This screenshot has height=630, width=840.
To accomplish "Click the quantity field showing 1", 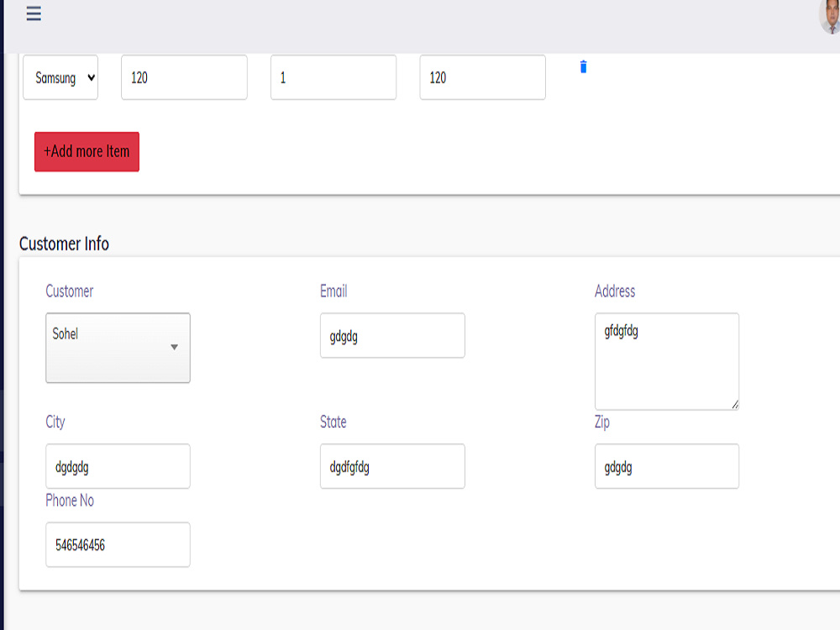I will coord(333,77).
